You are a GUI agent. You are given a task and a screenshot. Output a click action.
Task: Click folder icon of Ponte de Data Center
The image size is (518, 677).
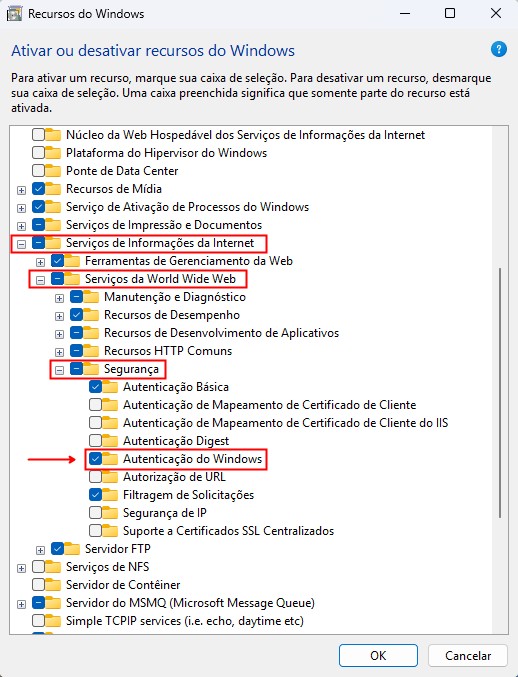(x=53, y=171)
